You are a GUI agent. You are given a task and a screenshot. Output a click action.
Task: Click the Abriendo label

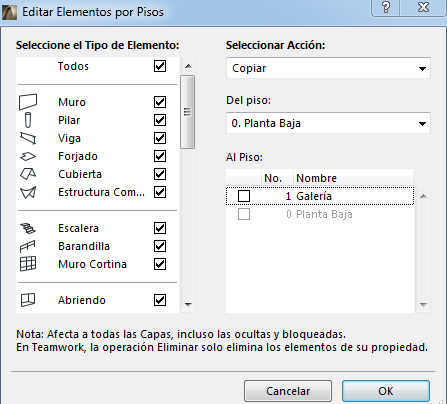(82, 300)
